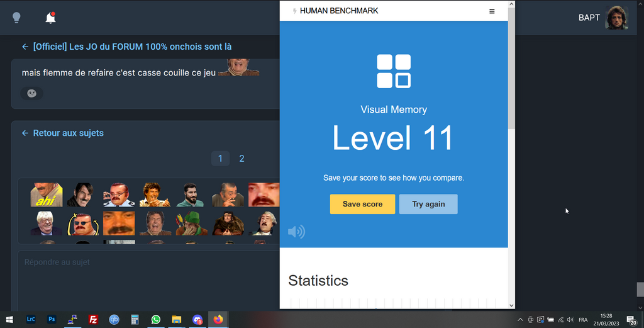Insert the brown-cloaked figure sticker

228,223
